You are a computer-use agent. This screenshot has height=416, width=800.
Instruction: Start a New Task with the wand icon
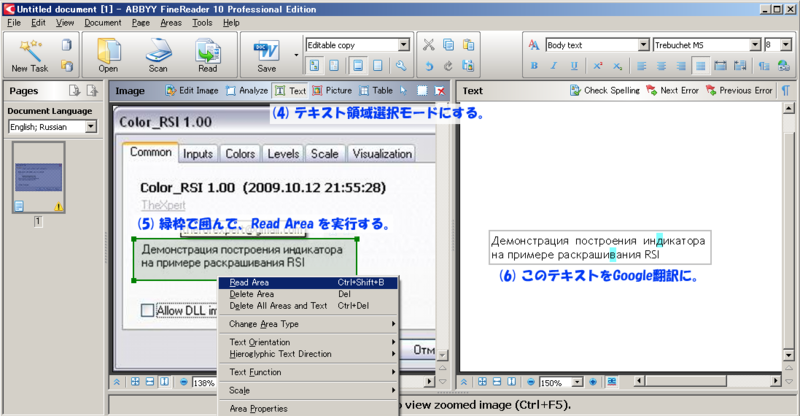30,56
